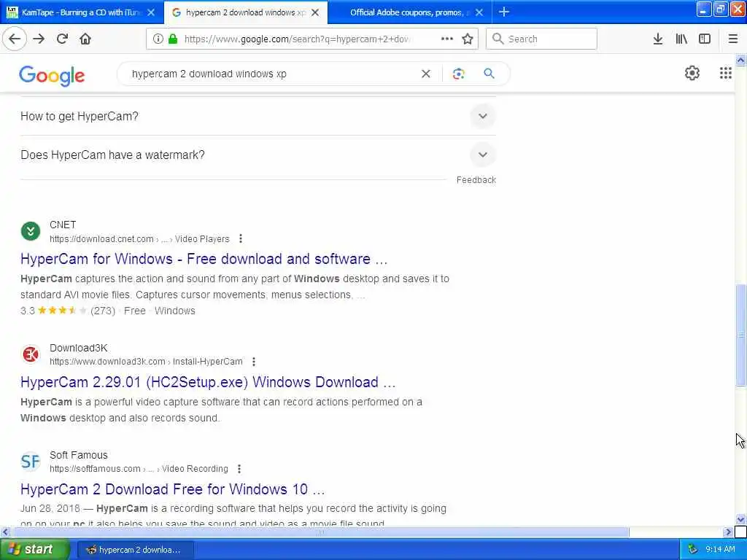Open more options for Soft Famous result

point(239,469)
